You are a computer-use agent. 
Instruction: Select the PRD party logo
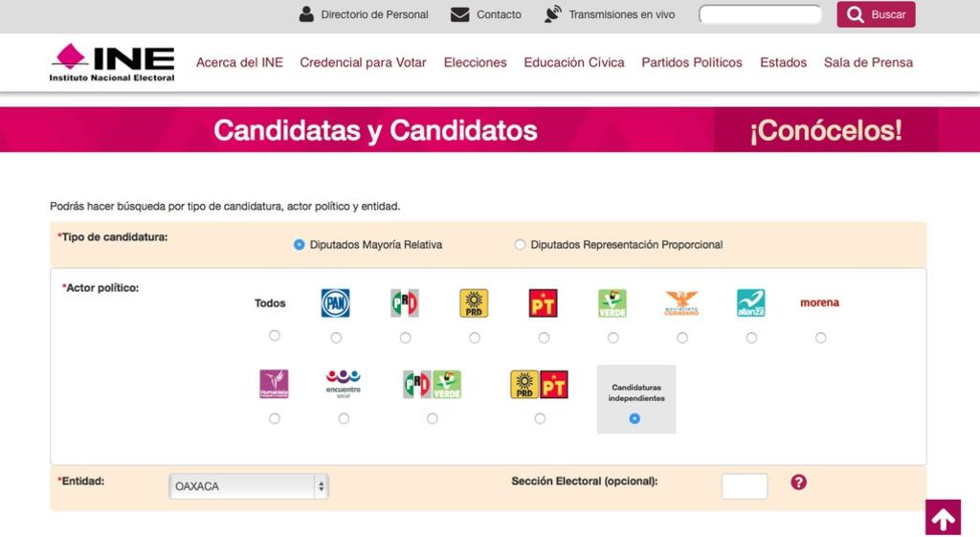point(474,303)
